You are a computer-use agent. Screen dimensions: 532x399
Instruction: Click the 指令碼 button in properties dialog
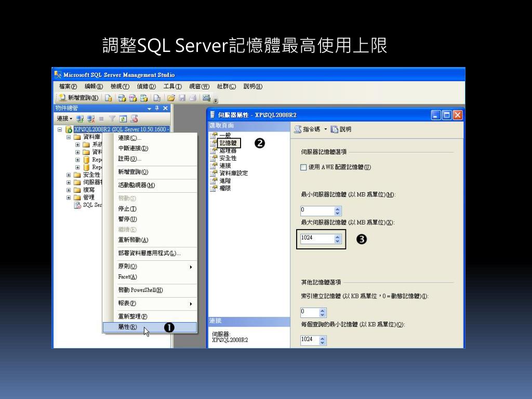pos(308,129)
